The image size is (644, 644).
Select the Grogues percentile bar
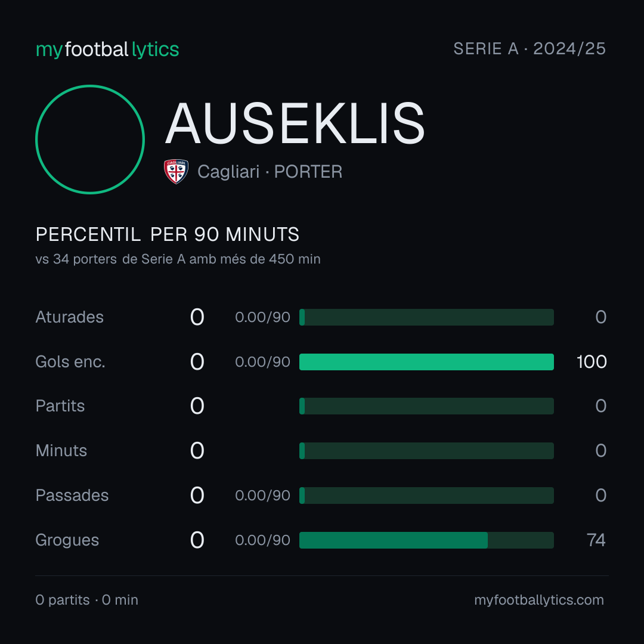(x=426, y=540)
